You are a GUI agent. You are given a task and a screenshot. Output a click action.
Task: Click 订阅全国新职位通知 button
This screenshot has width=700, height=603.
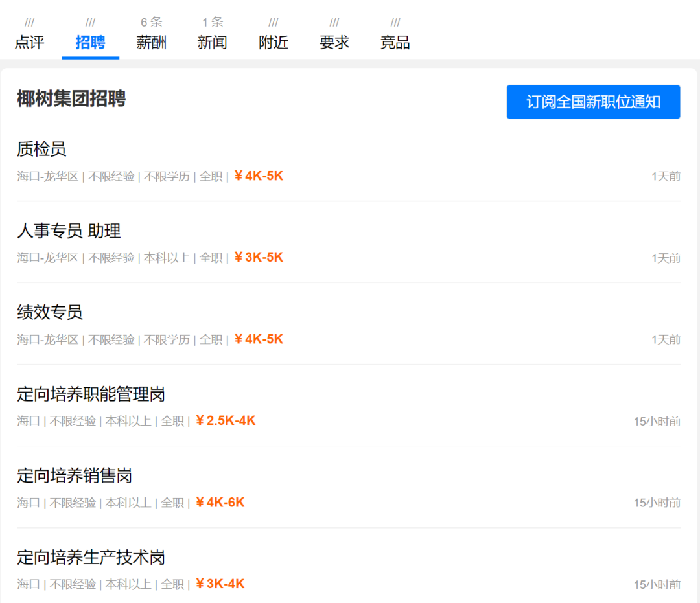593,102
